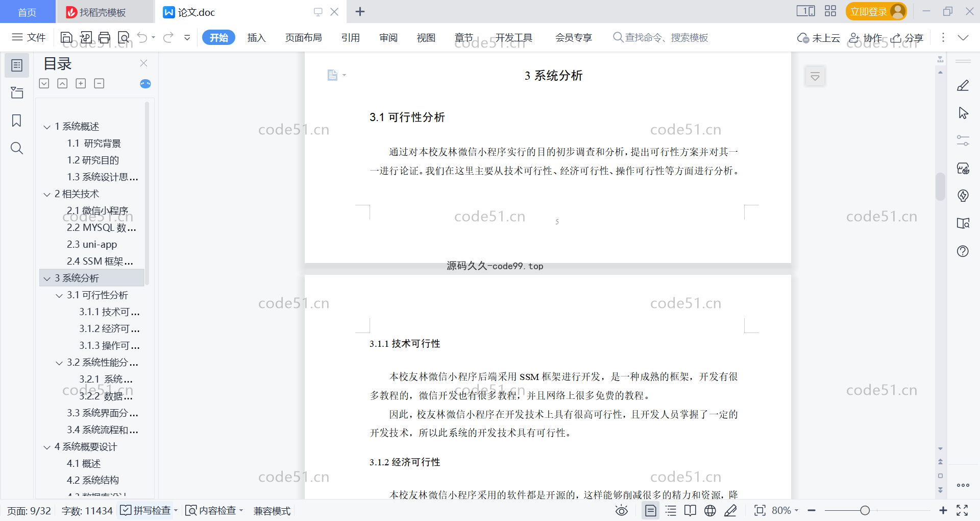Switch to reading layout view icon
The height and width of the screenshot is (521, 980).
click(x=690, y=510)
